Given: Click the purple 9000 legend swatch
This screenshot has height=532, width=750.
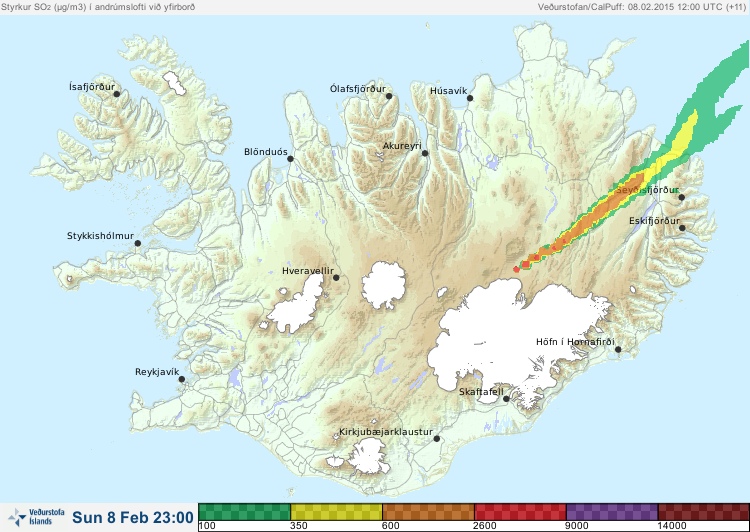Looking at the screenshot, I should pyautogui.click(x=612, y=512).
